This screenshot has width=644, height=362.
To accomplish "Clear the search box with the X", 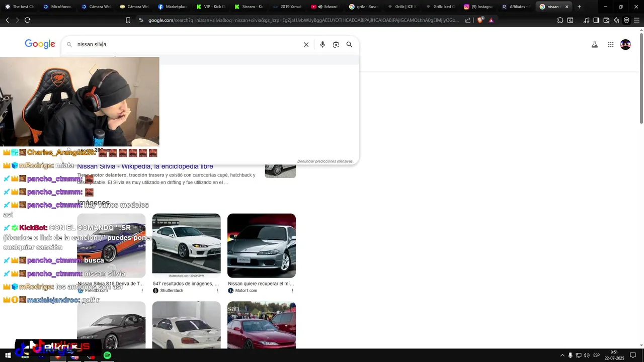I will coord(306,44).
